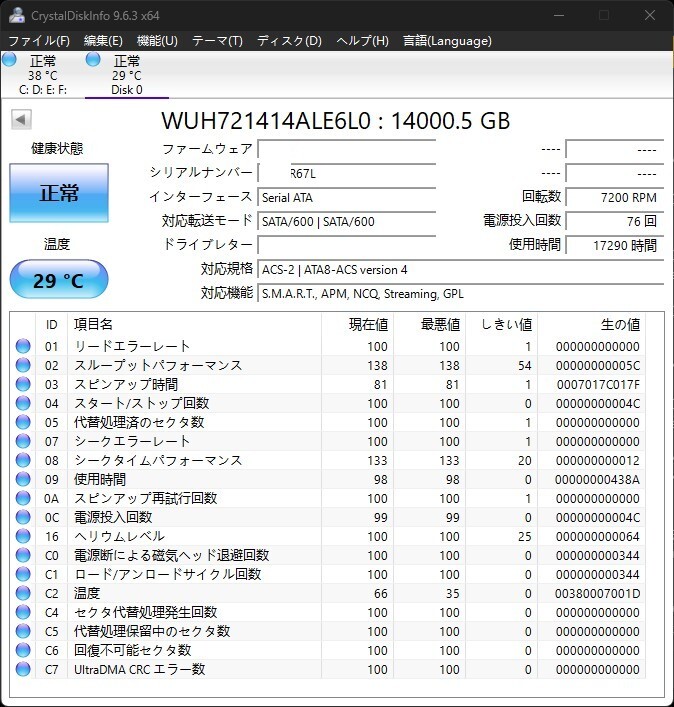This screenshot has width=674, height=707.
Task: Select the ヘリウムレベル row name
Action: [119, 536]
